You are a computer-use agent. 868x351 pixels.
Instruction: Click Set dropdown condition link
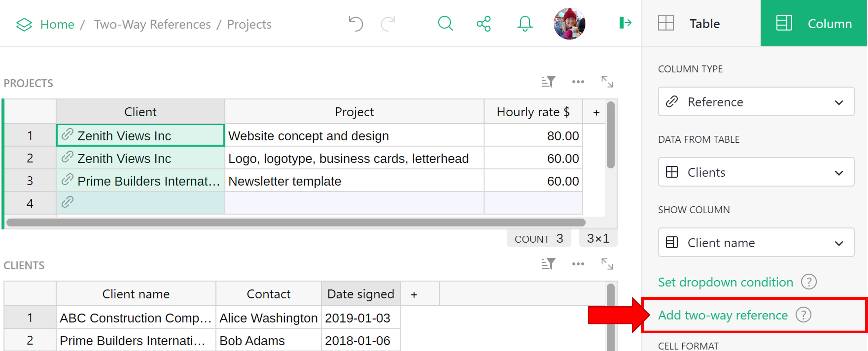pos(725,282)
